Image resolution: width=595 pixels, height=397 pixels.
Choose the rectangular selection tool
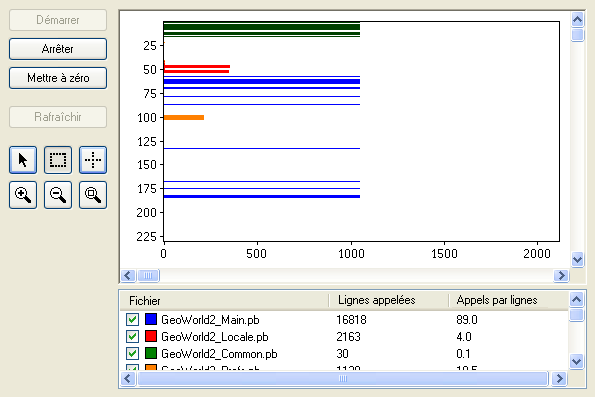tap(58, 160)
